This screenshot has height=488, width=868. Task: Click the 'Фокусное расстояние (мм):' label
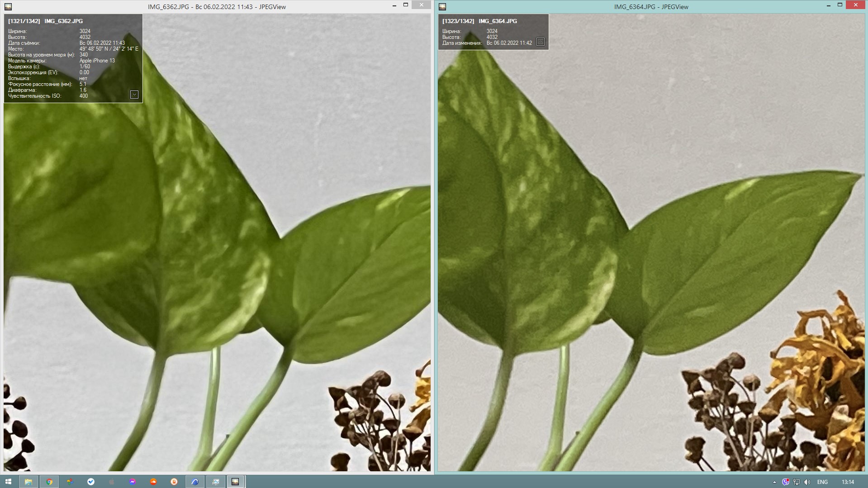(x=40, y=84)
